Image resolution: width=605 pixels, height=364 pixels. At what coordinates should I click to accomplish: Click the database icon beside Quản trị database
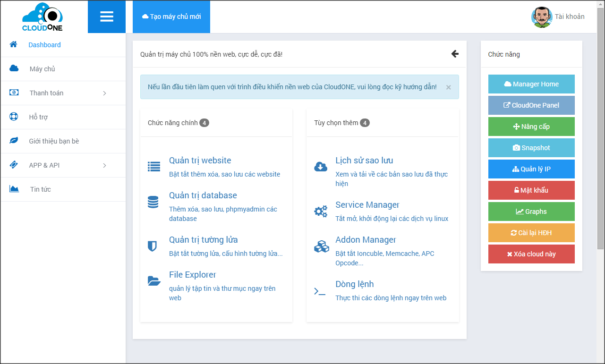[153, 202]
